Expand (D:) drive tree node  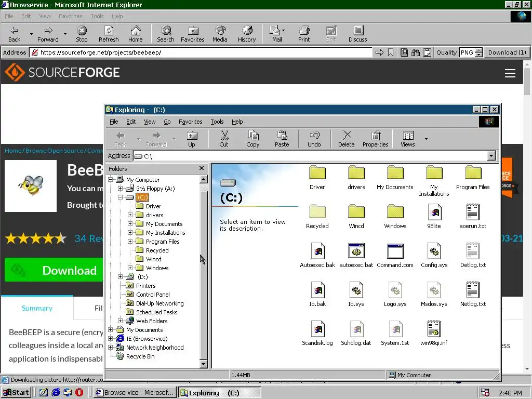(x=120, y=276)
